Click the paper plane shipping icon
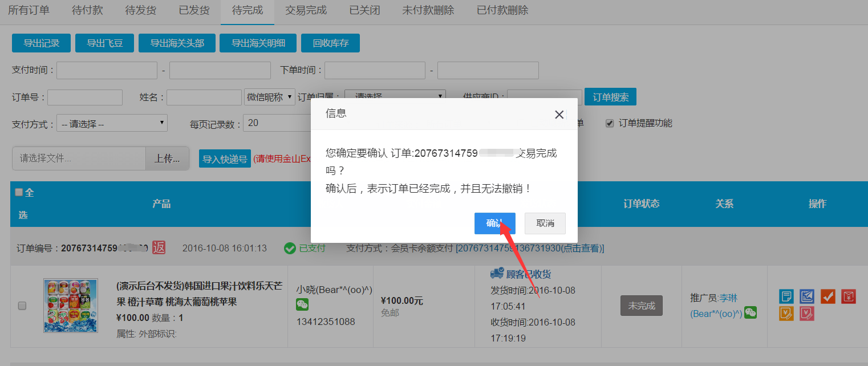Screen dimensions: 868x366 coord(807,296)
